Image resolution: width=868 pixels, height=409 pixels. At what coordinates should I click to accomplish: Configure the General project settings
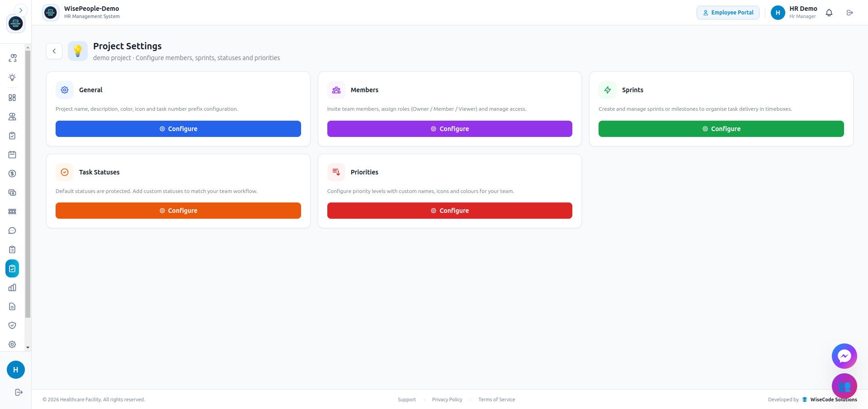(178, 129)
